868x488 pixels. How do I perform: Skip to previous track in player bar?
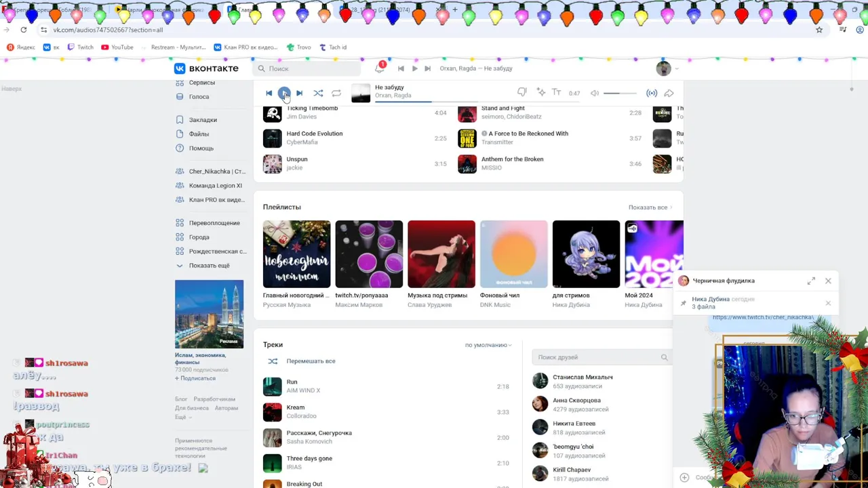tap(269, 93)
